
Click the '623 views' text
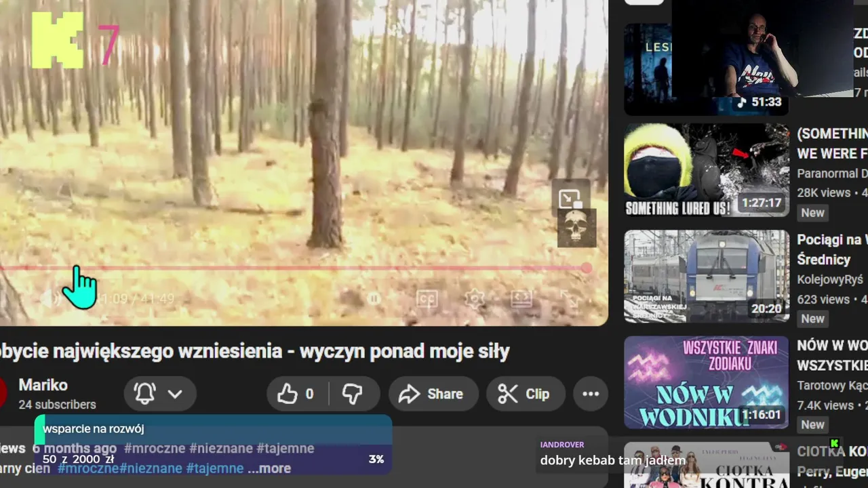point(823,300)
